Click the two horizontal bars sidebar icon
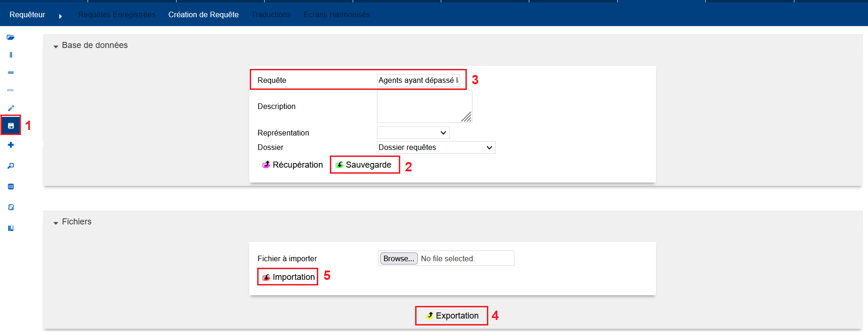This screenshot has width=868, height=332. pyautogui.click(x=11, y=73)
